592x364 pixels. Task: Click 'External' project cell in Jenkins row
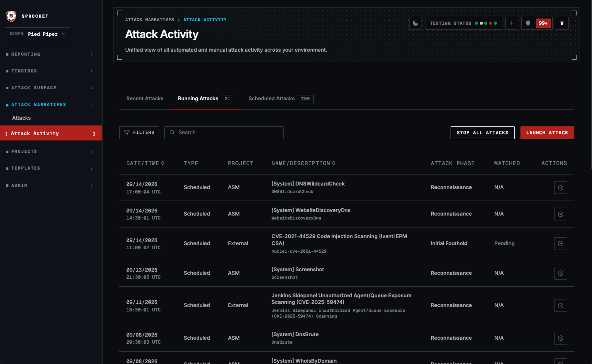(x=238, y=305)
